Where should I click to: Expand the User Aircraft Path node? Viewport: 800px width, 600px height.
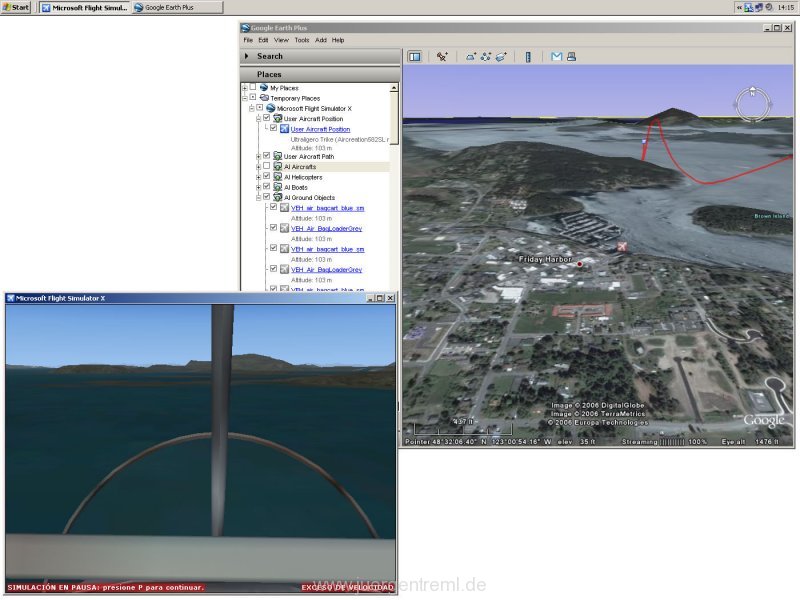(x=258, y=156)
